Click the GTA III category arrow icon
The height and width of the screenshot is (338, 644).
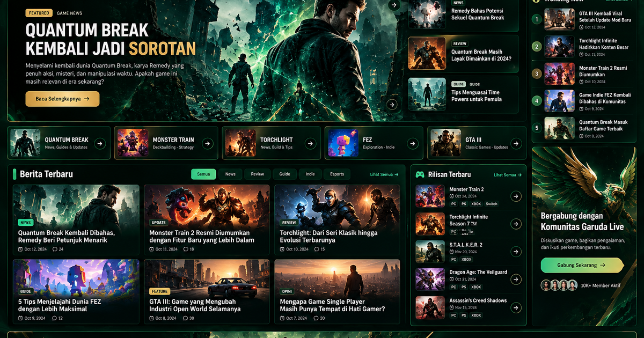tap(516, 143)
